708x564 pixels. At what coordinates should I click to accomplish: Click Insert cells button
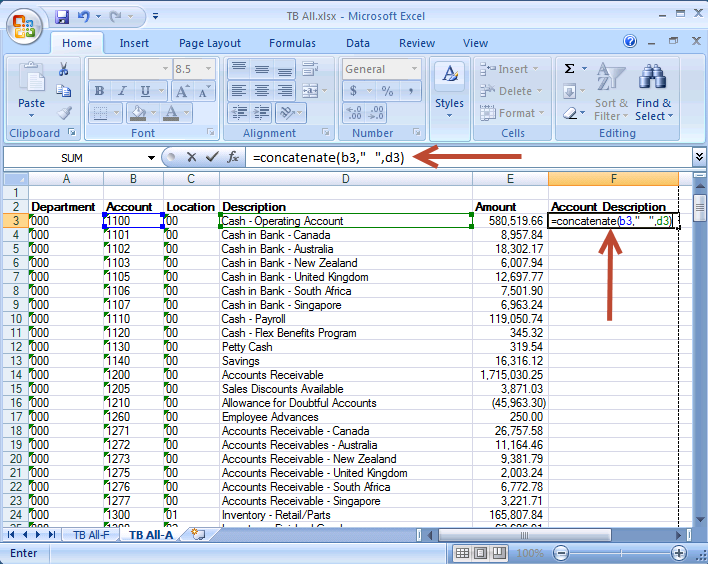(508, 69)
